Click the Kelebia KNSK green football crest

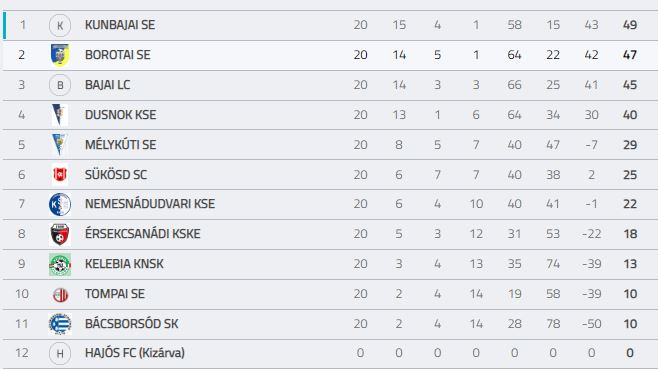click(60, 264)
